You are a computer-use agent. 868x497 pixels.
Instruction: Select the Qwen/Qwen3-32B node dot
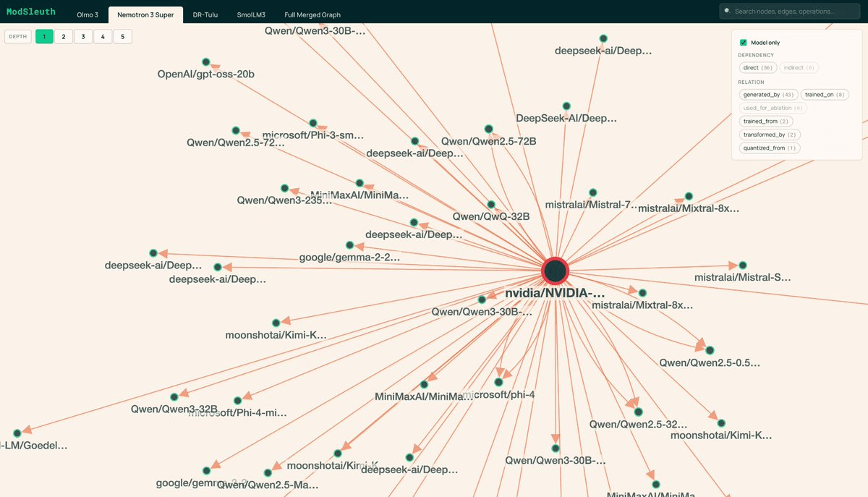174,397
